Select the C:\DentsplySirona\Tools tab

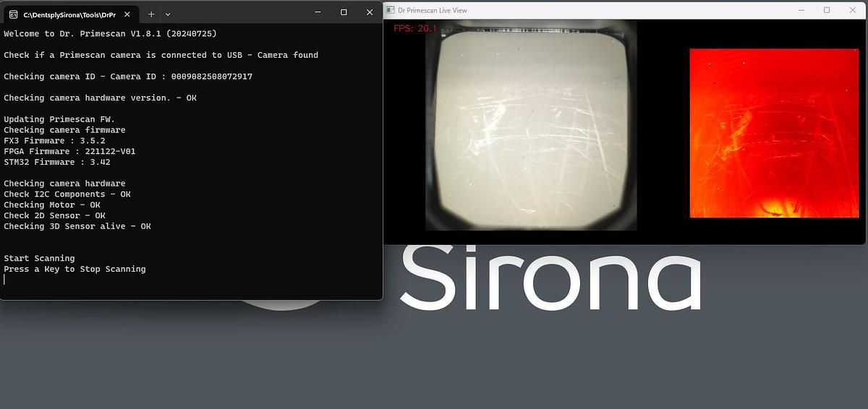point(69,14)
